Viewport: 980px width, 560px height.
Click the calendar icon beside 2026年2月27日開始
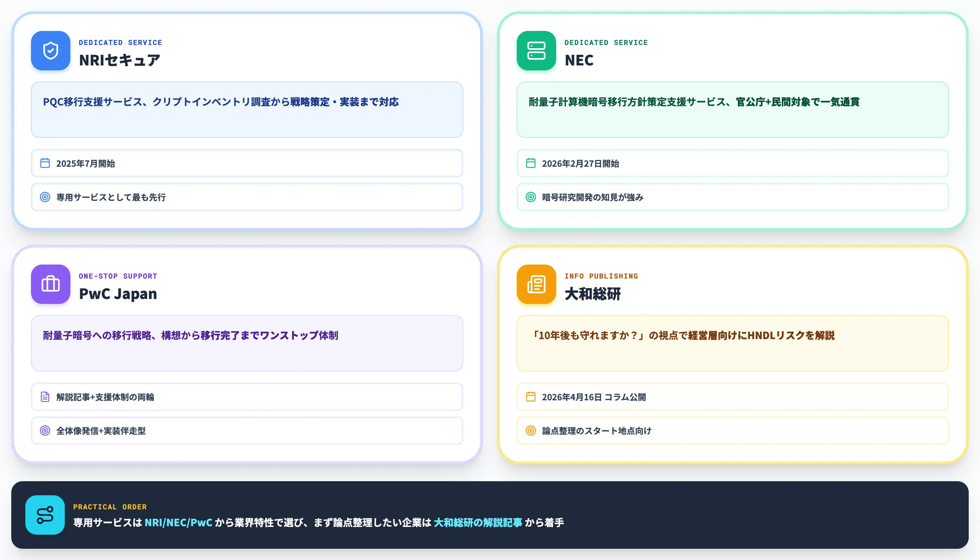click(x=530, y=163)
